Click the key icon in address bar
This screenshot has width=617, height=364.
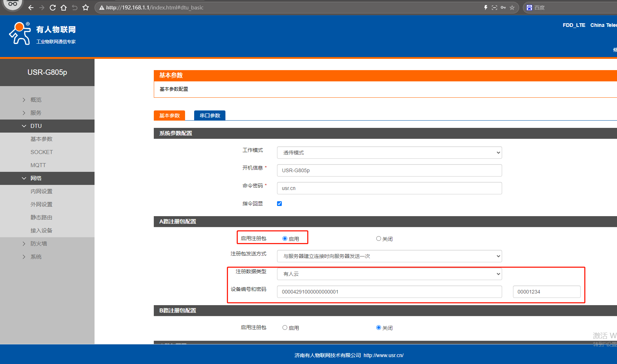[x=503, y=8]
